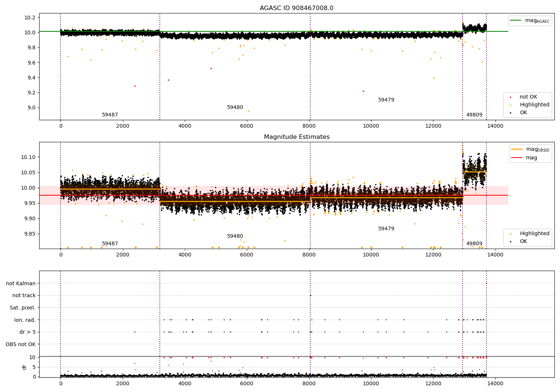560x392 pixels.
Task: Click the 9.4 y-axis tick label
Action: 31,78
